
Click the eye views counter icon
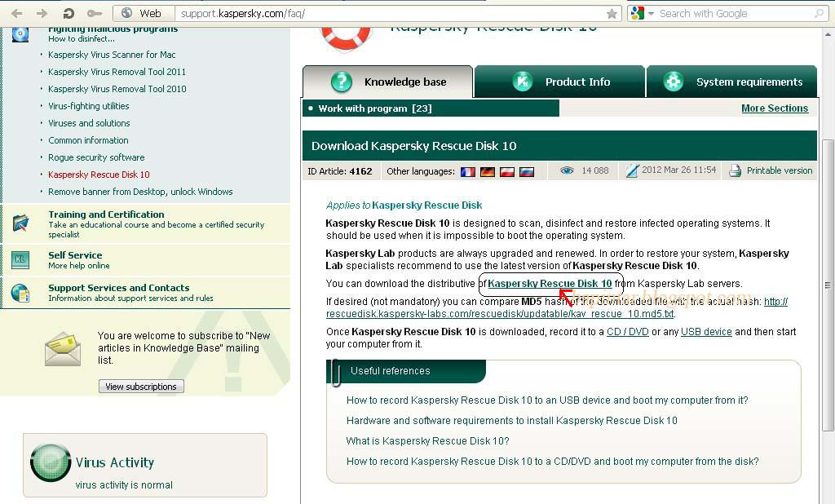point(568,170)
